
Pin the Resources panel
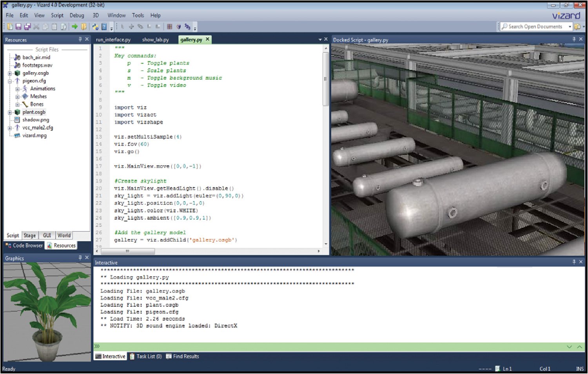(x=80, y=39)
